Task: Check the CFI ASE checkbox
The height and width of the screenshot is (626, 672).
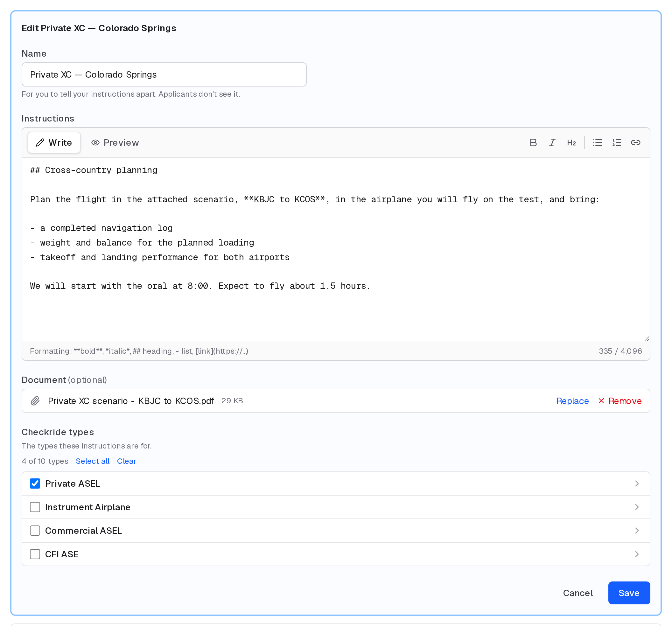Action: click(35, 554)
